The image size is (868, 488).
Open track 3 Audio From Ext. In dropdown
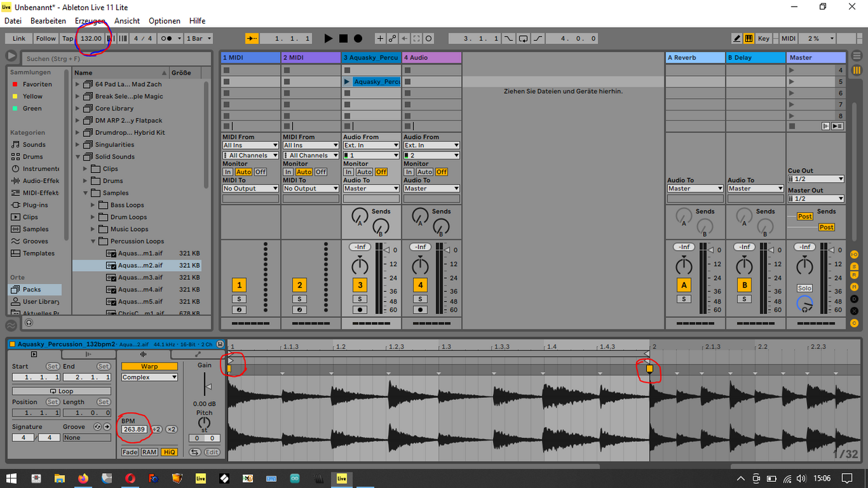(371, 145)
